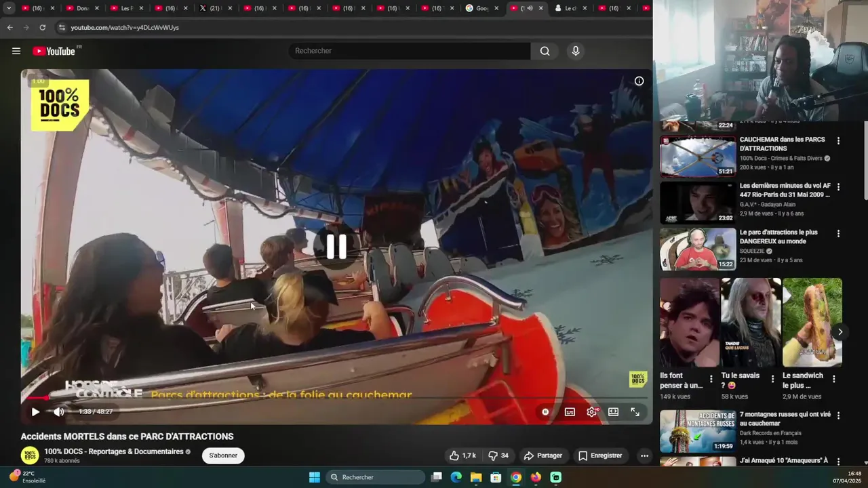868x488 pixels.
Task: Click the 100% DOCS watermark in the video
Action: 638,379
